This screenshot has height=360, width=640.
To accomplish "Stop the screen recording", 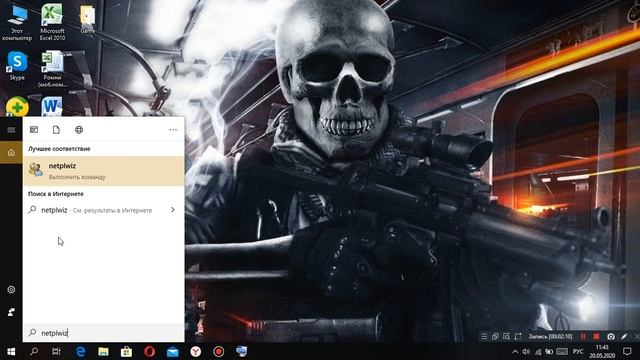I will tap(596, 337).
